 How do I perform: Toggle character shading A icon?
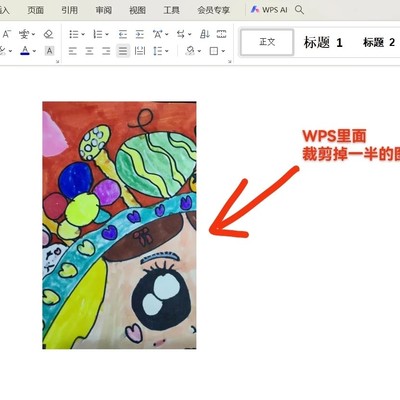(49, 51)
